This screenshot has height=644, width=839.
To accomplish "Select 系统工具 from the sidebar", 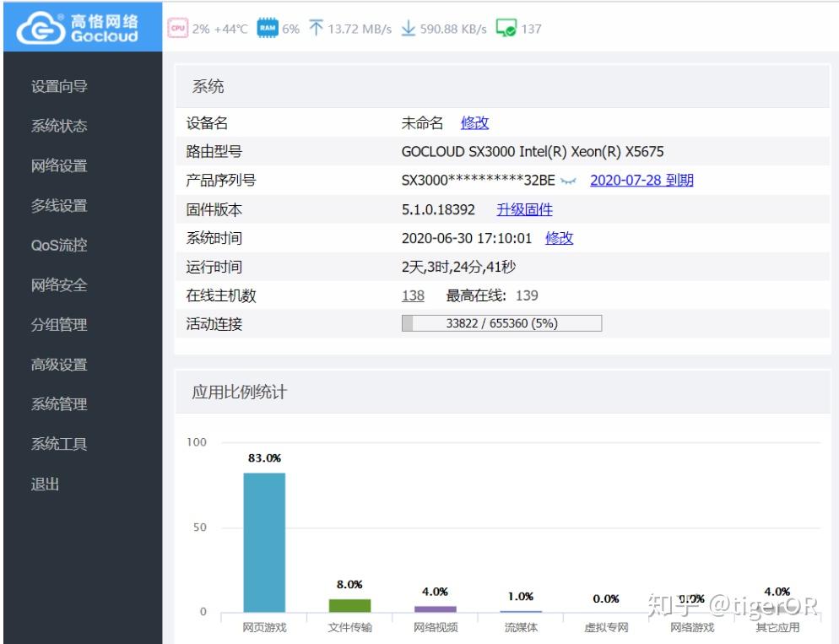I will (x=59, y=443).
